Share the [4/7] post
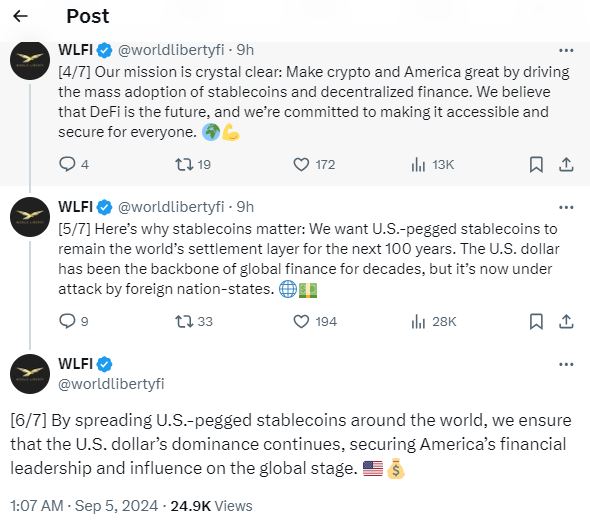This screenshot has width=590, height=527. pos(566,164)
